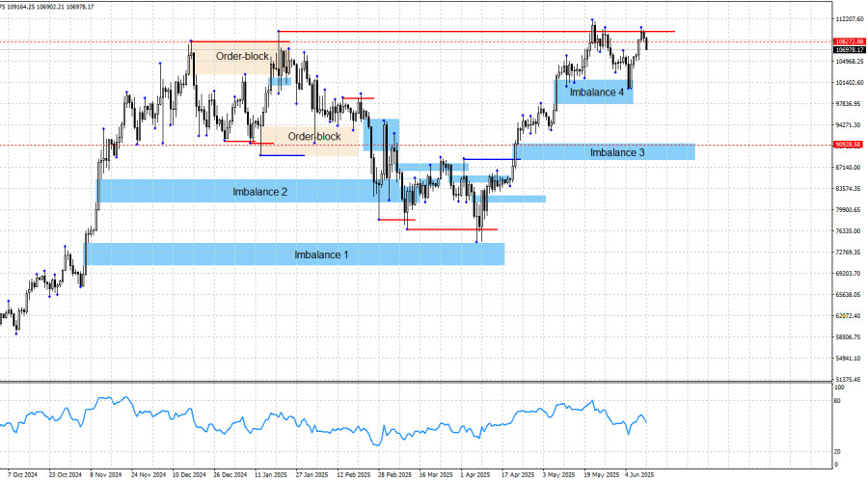Select the Order-block label directly above Imbalance 2
The height and width of the screenshot is (482, 868).
point(313,137)
